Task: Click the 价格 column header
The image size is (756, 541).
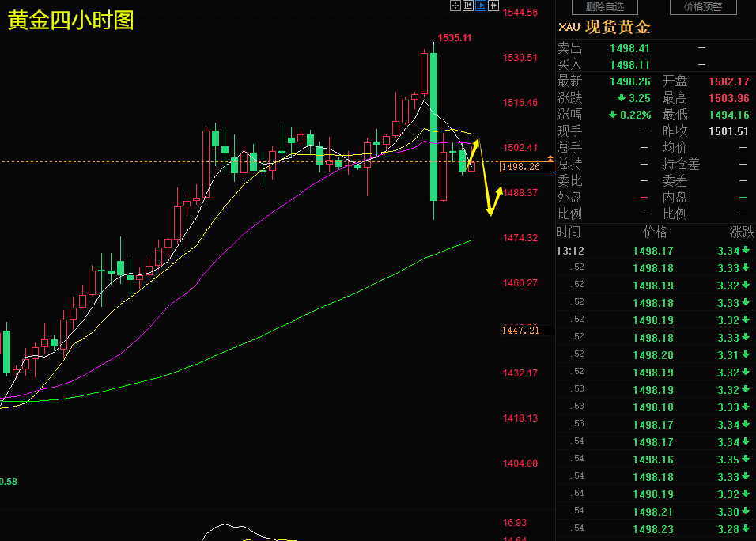Action: (x=656, y=233)
